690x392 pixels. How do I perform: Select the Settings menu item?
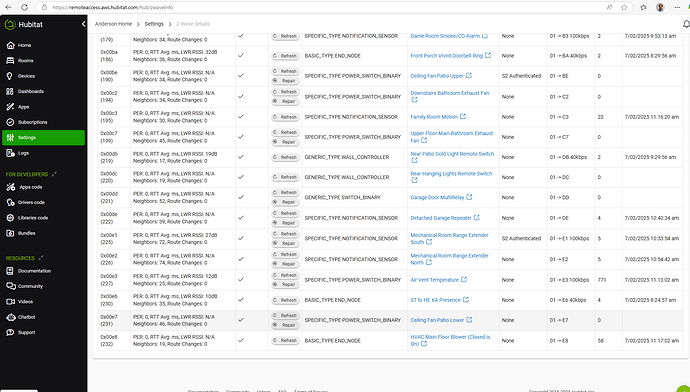click(x=43, y=138)
